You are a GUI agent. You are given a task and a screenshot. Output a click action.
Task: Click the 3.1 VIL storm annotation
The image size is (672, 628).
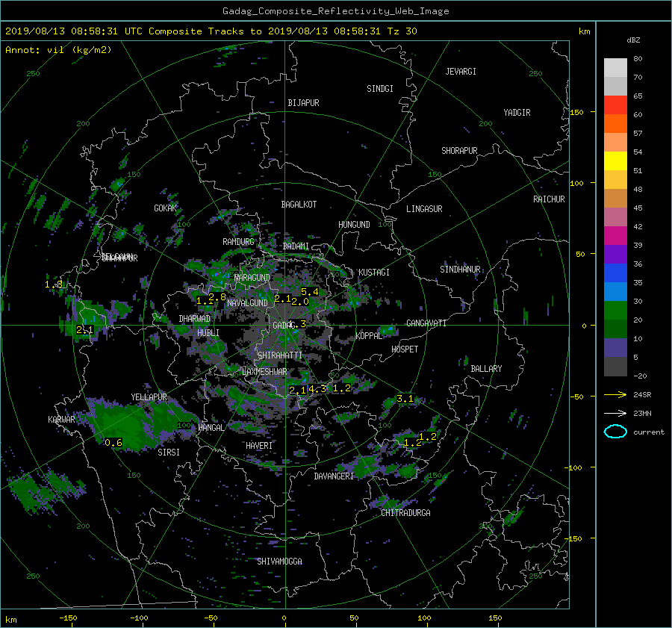coord(405,399)
